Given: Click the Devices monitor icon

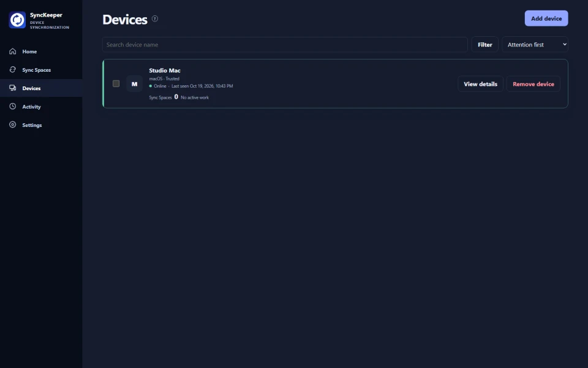Looking at the screenshot, I should click(13, 88).
